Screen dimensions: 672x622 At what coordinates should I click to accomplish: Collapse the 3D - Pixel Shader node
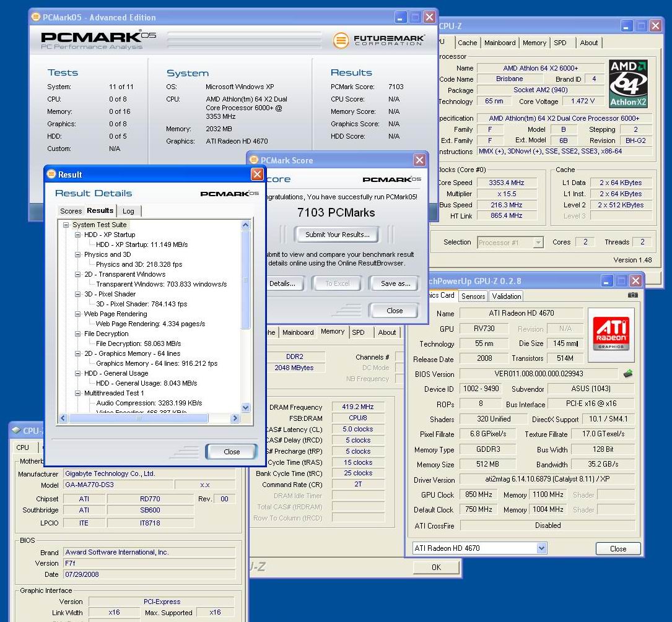pyautogui.click(x=77, y=294)
